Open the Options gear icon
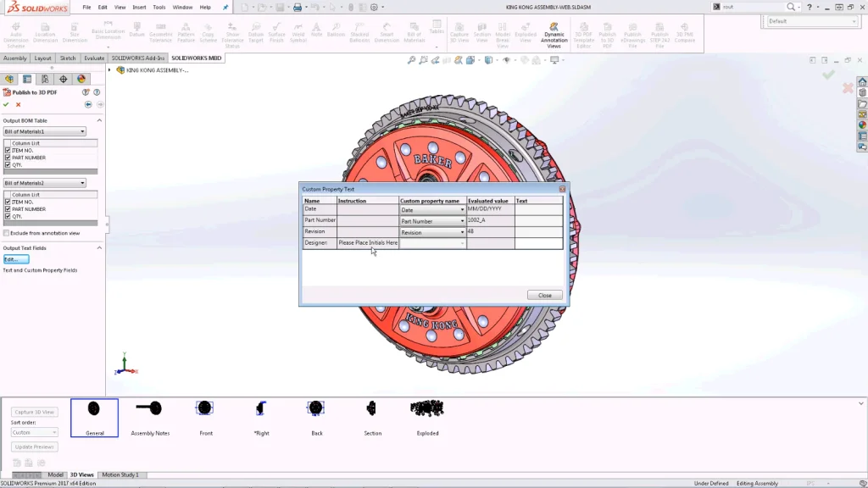Viewport: 868px width, 488px height. pyautogui.click(x=375, y=7)
